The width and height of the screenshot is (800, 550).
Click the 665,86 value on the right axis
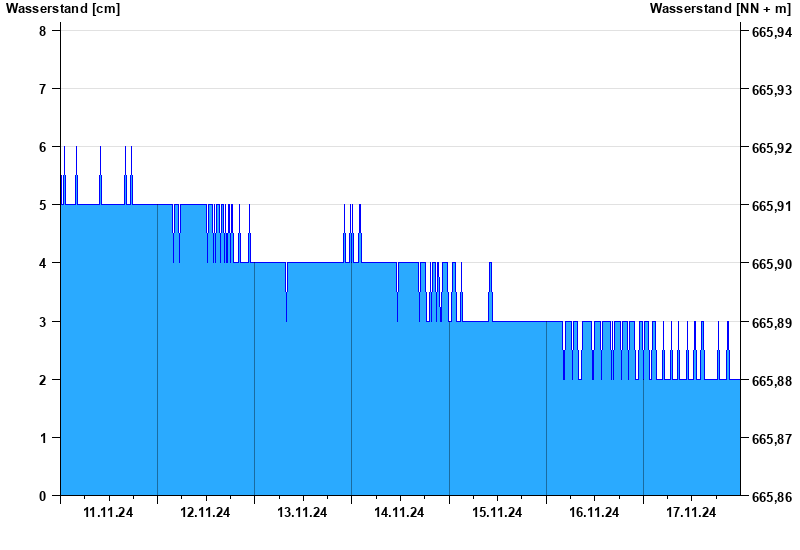coord(771,497)
